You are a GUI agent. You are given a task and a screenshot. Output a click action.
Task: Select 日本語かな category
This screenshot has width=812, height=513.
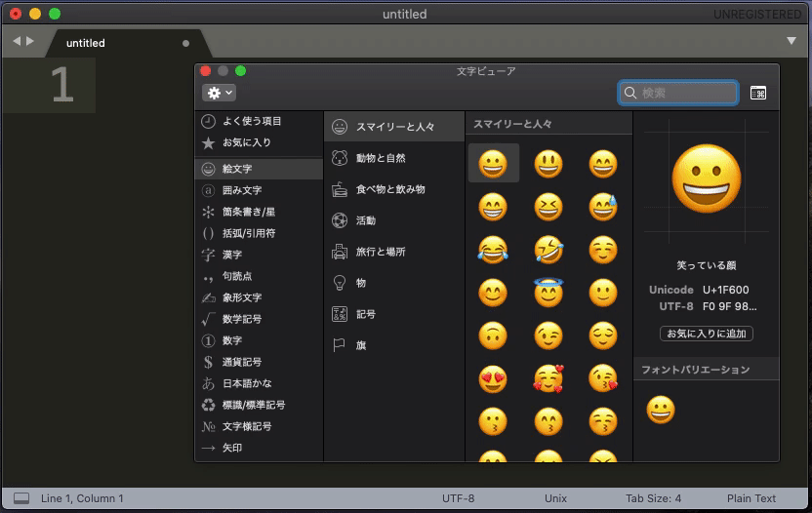click(x=259, y=383)
